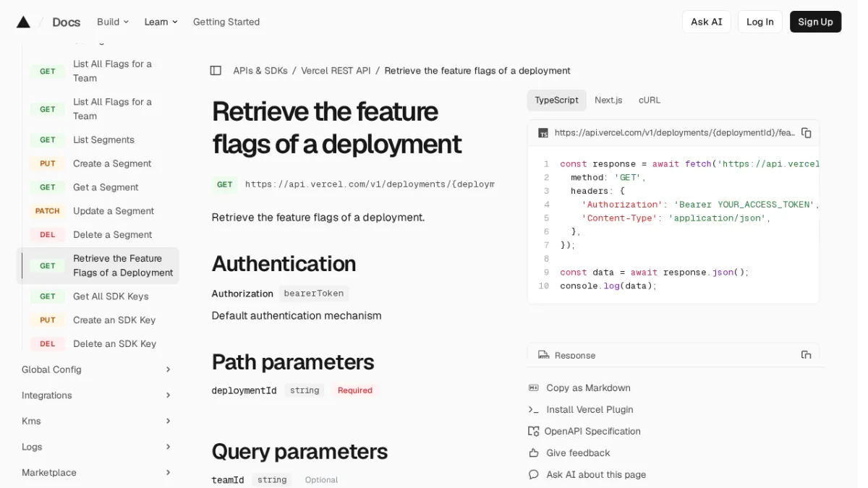Click the Response panel icon
Viewport: 868px width, 488px height.
coord(543,355)
